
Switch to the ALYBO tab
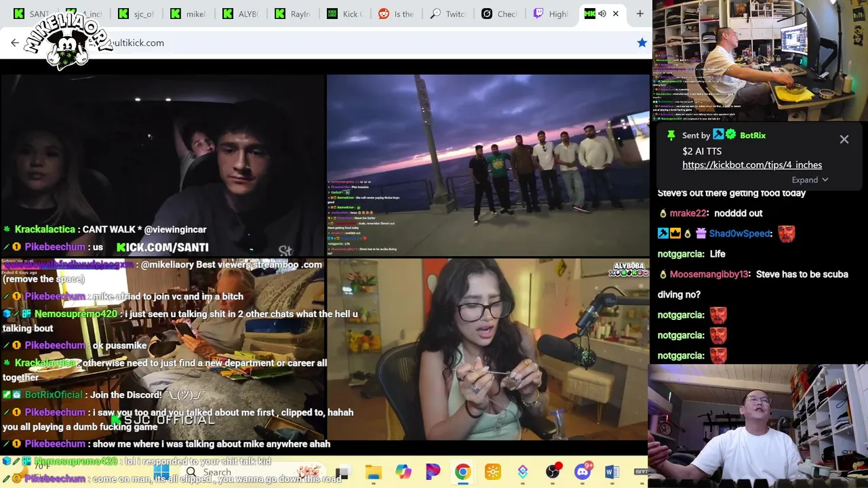[242, 14]
